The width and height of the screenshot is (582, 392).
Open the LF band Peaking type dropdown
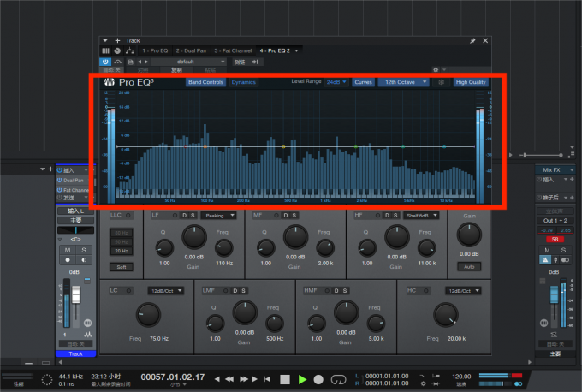[x=217, y=216]
